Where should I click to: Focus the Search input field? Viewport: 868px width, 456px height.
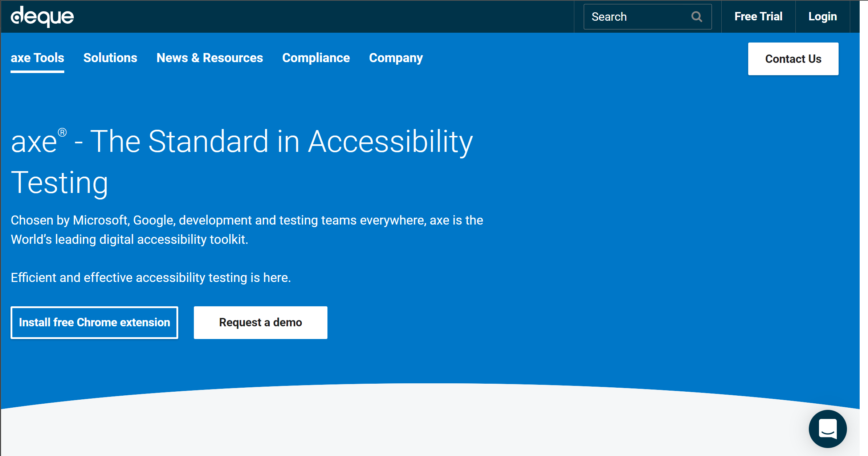[647, 17]
